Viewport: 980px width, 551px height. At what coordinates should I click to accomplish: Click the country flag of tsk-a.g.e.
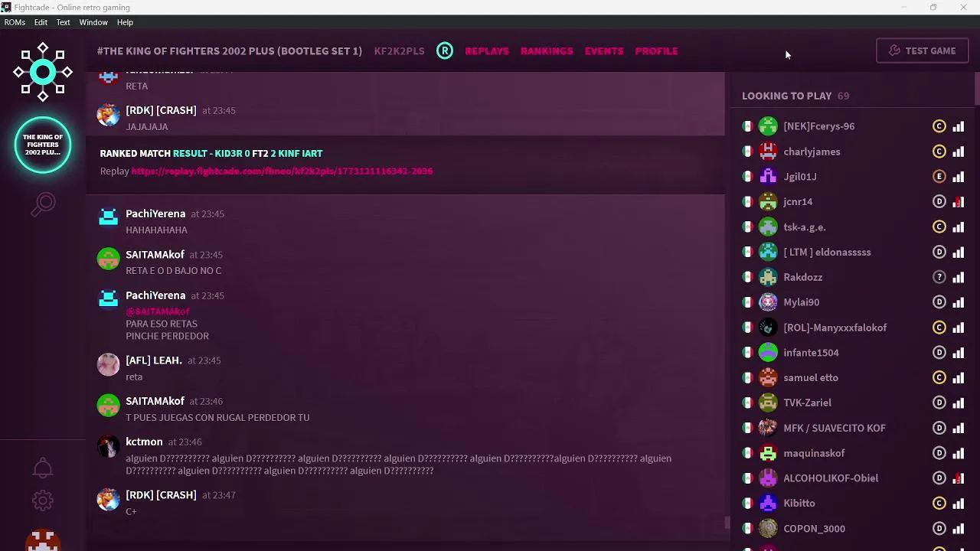(747, 227)
